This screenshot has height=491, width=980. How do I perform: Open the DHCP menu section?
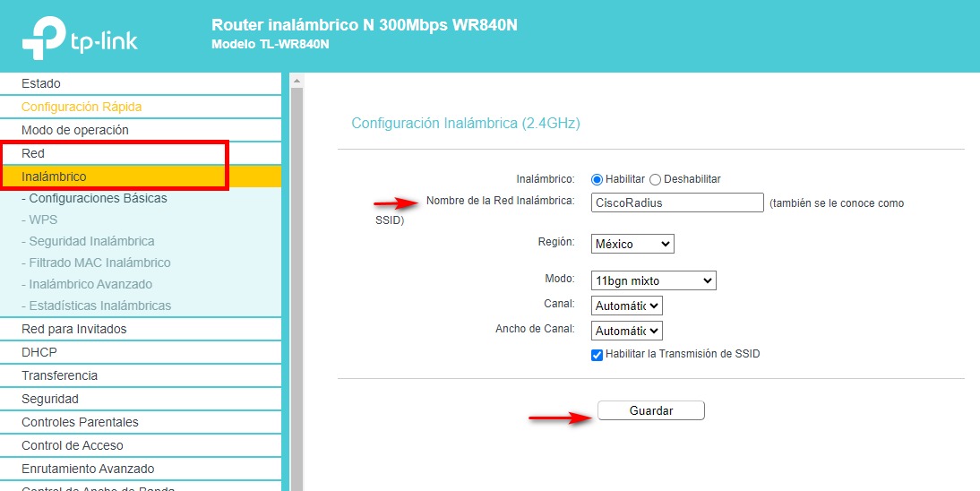click(x=39, y=352)
